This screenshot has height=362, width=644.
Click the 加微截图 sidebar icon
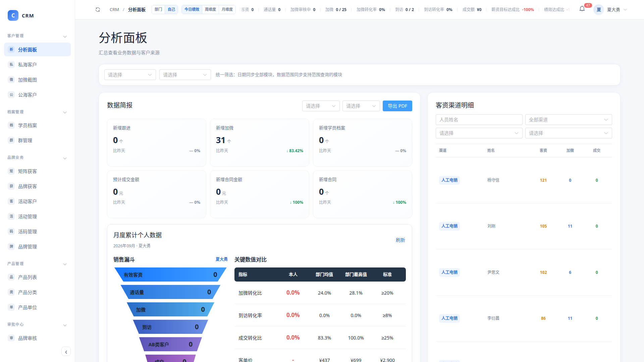pyautogui.click(x=11, y=80)
